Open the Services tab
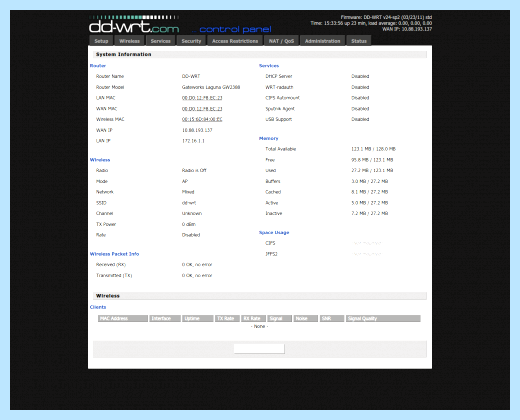 pos(160,41)
